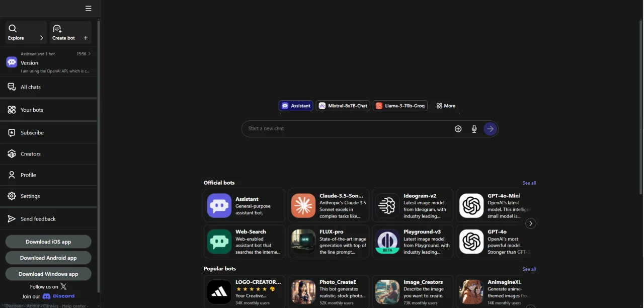Show next official bots with arrow
The height and width of the screenshot is (308, 644).
(x=530, y=223)
